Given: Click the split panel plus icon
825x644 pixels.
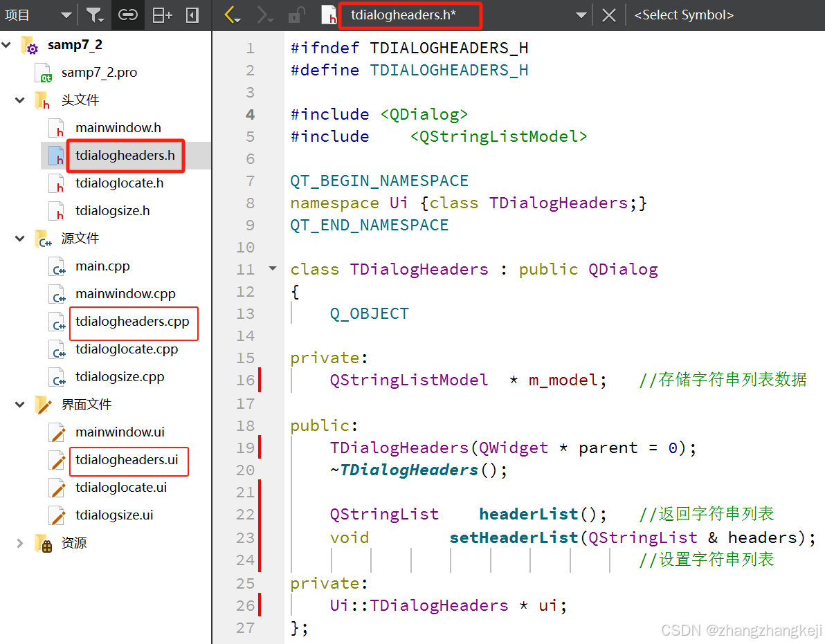Looking at the screenshot, I should pyautogui.click(x=162, y=15).
